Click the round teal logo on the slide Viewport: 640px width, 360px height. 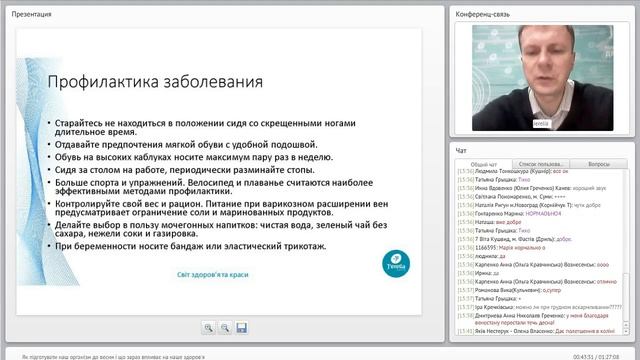pos(396,264)
